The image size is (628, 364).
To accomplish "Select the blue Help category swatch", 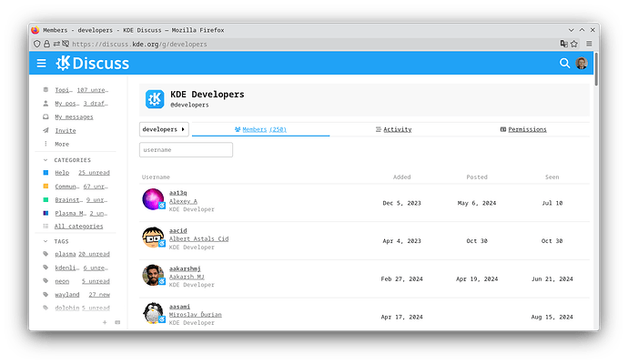I will pyautogui.click(x=46, y=172).
